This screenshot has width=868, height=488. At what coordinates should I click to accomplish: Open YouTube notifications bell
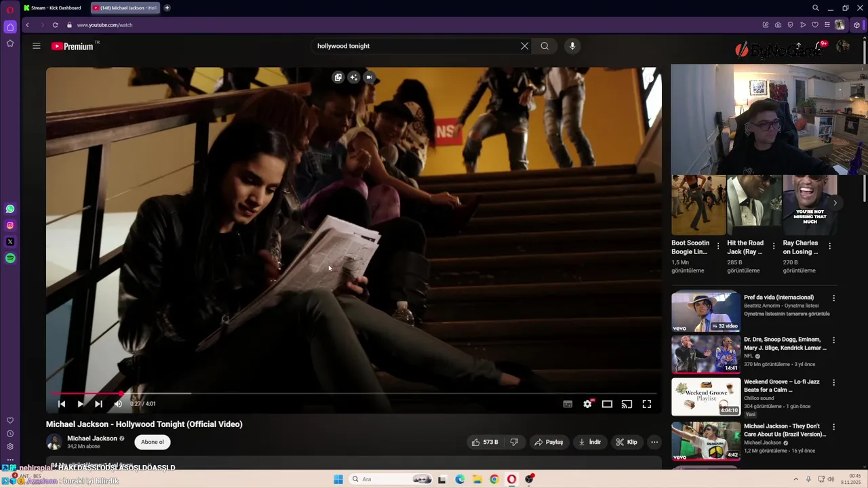pos(820,46)
